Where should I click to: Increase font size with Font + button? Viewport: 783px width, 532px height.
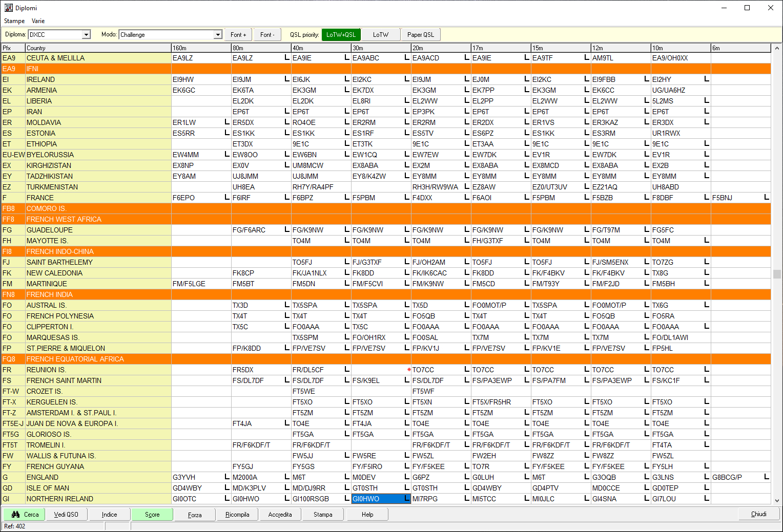pos(238,35)
